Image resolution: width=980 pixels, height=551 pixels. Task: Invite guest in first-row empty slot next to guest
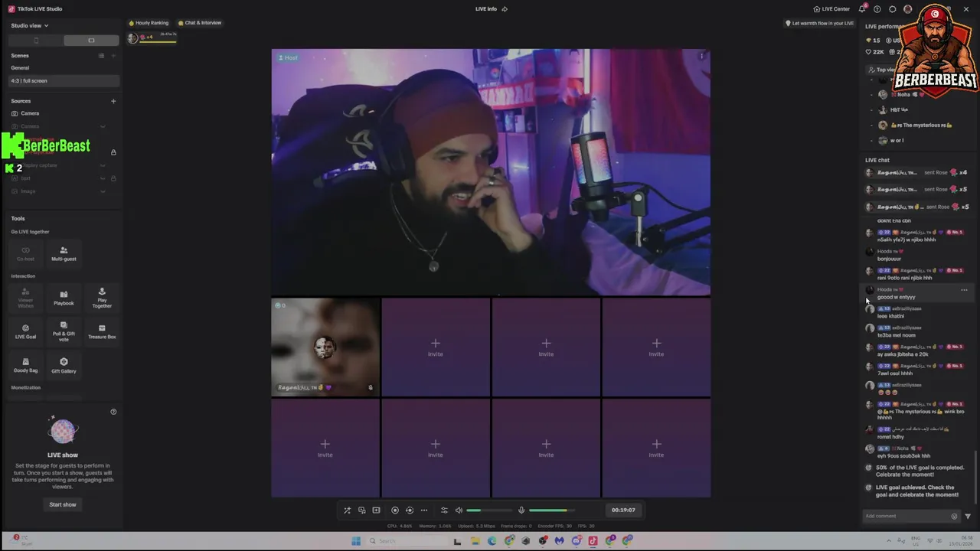pos(436,347)
